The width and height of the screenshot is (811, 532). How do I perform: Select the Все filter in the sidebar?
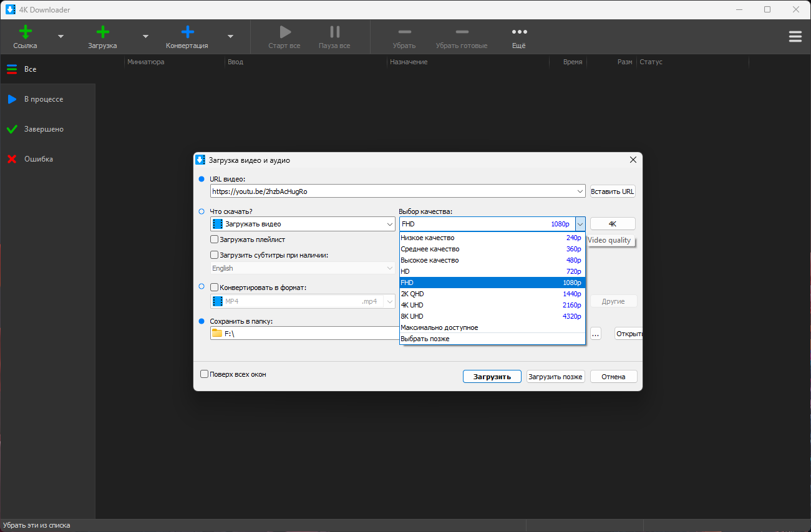47,69
